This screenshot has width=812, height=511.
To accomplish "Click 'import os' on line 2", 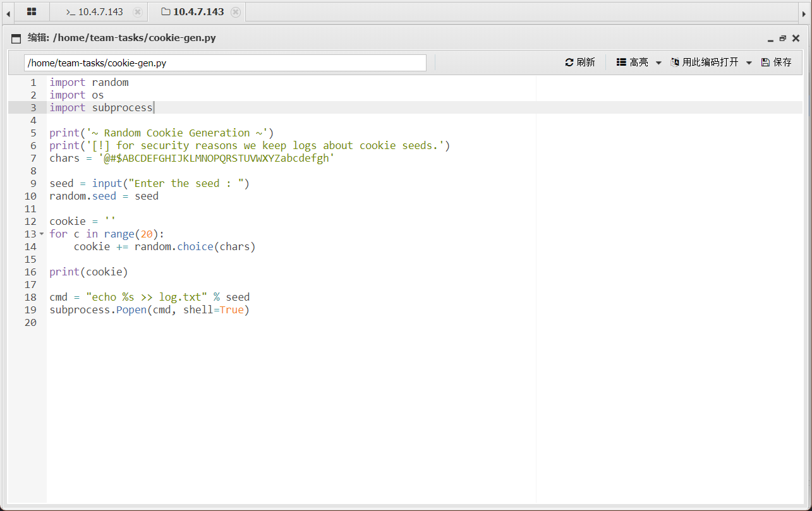I will (x=76, y=95).
